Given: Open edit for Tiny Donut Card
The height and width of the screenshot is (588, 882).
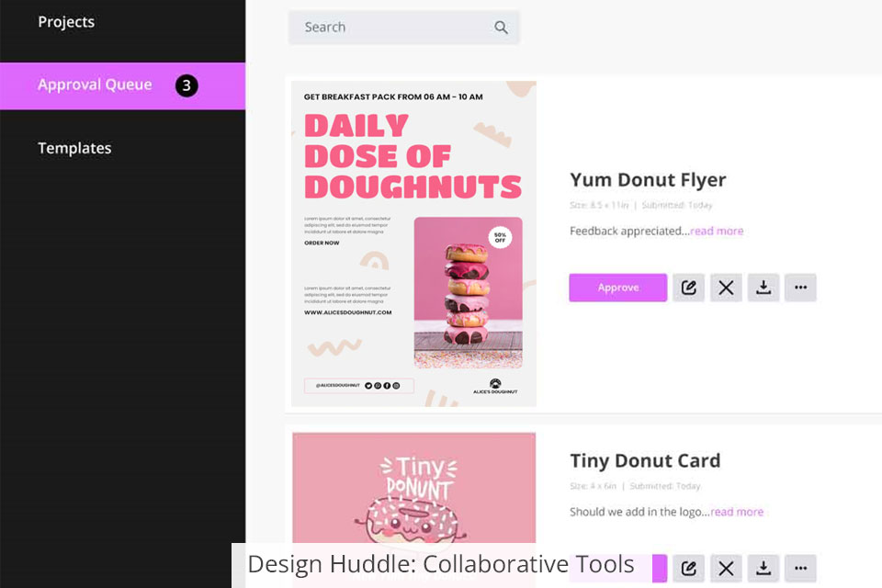Looking at the screenshot, I should (688, 569).
